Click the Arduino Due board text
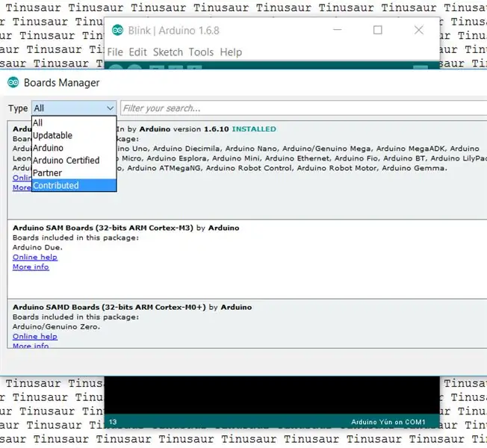 click(x=37, y=247)
